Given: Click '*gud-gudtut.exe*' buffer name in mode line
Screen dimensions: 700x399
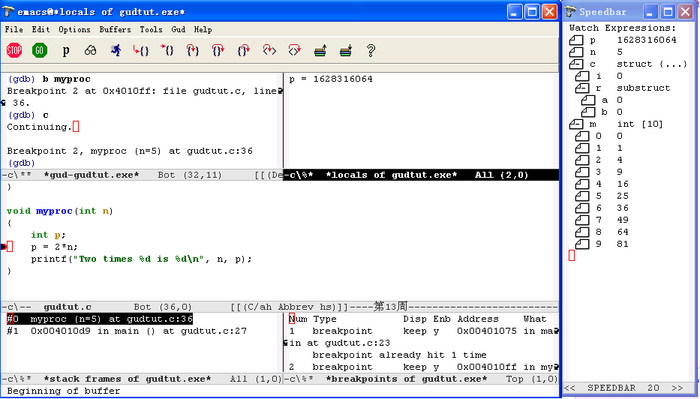Looking at the screenshot, I should point(92,175).
